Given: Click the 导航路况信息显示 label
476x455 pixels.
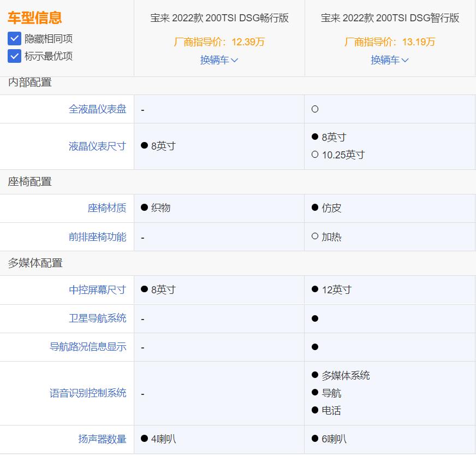Looking at the screenshot, I should point(88,347).
